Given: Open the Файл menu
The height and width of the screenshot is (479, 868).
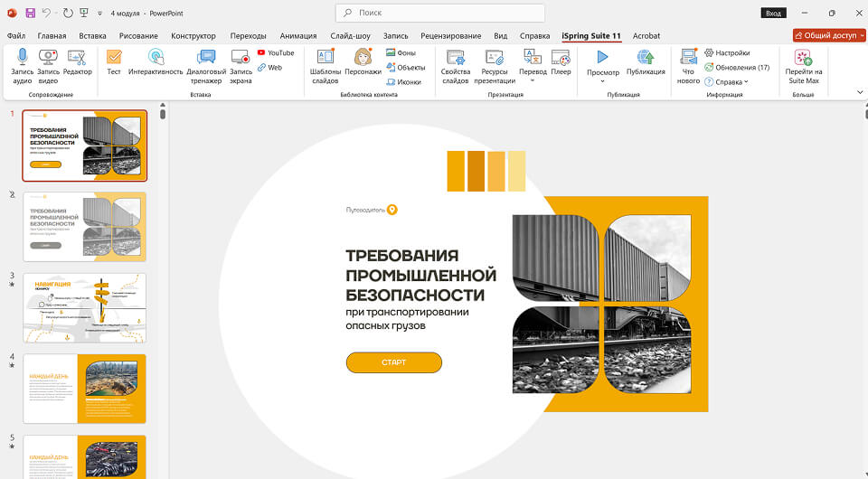Looking at the screenshot, I should pyautogui.click(x=15, y=36).
